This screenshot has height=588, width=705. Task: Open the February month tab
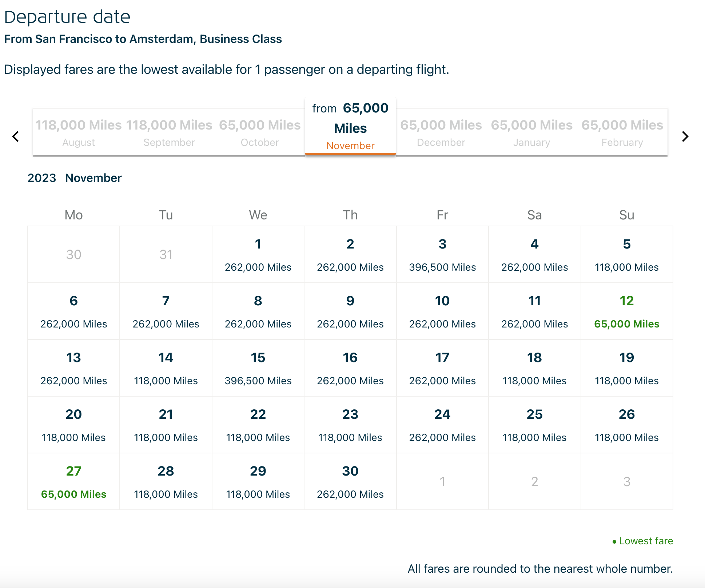[x=622, y=132]
